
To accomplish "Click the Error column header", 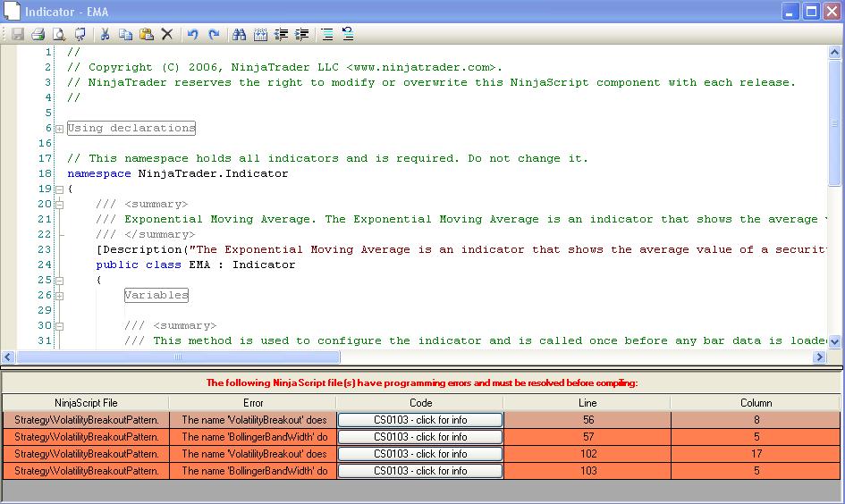I will 253,403.
